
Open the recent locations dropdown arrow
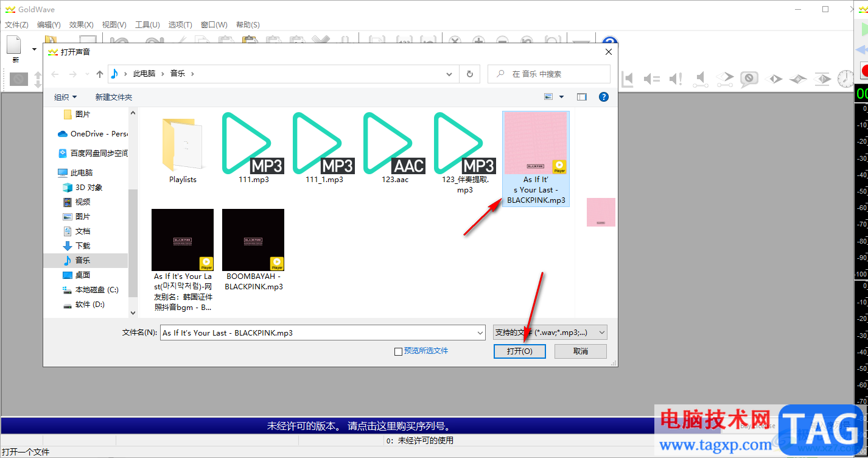click(x=87, y=74)
